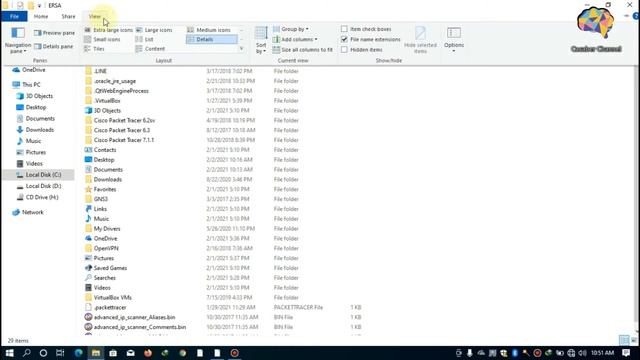Select OneDrive in navigation pane
The height and width of the screenshot is (360, 640).
29,70
